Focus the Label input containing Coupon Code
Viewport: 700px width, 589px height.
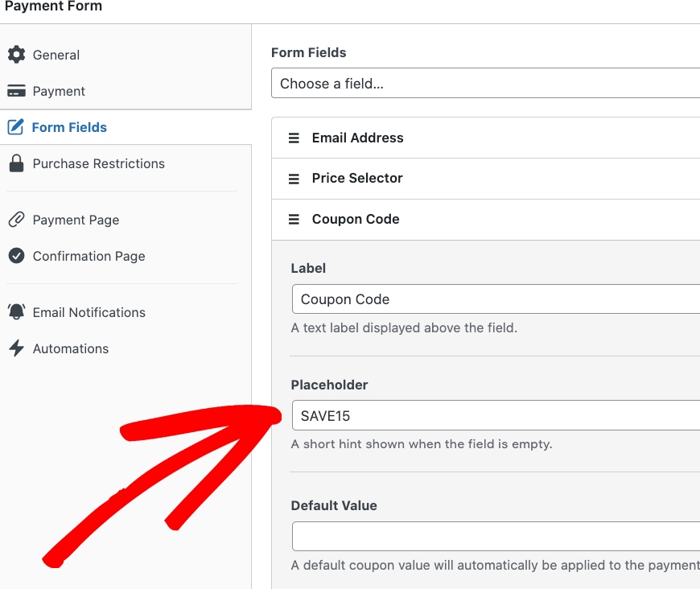click(495, 299)
